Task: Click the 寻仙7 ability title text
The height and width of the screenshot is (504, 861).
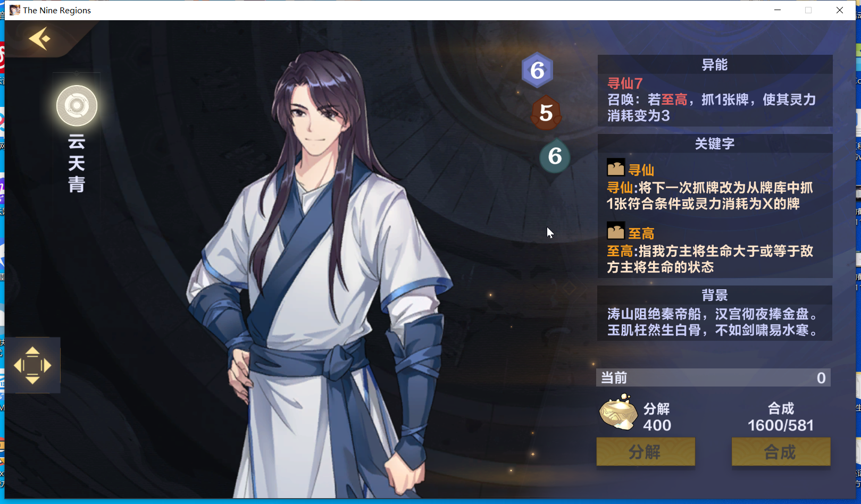Action: [x=625, y=83]
